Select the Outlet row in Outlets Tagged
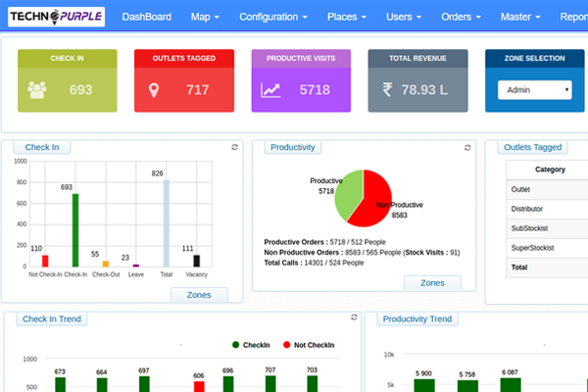The width and height of the screenshot is (588, 392). click(x=548, y=189)
